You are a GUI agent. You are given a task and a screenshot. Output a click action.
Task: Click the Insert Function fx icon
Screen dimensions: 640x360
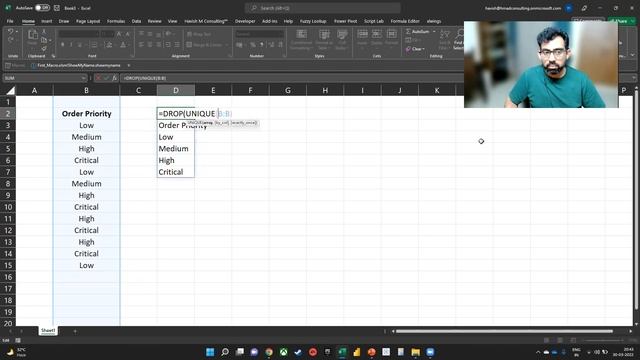click(115, 78)
